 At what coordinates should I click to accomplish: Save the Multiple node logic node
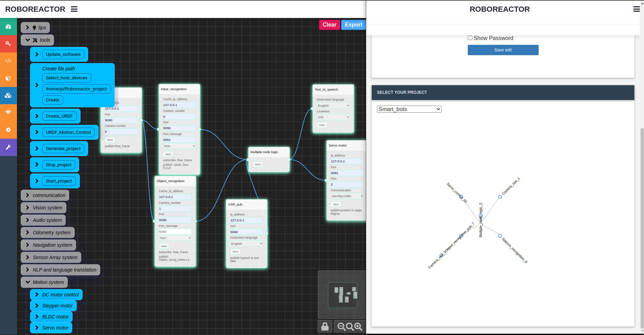[x=258, y=165]
